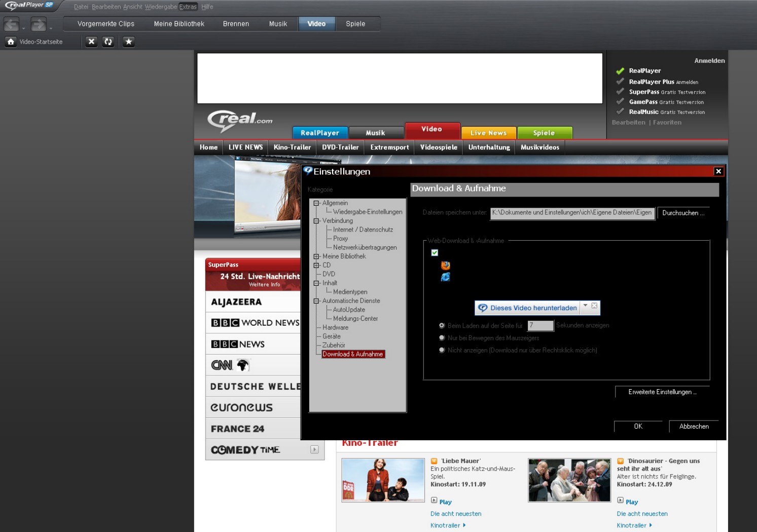
Task: Open the back button history dropdown arrow
Action: tap(23, 28)
